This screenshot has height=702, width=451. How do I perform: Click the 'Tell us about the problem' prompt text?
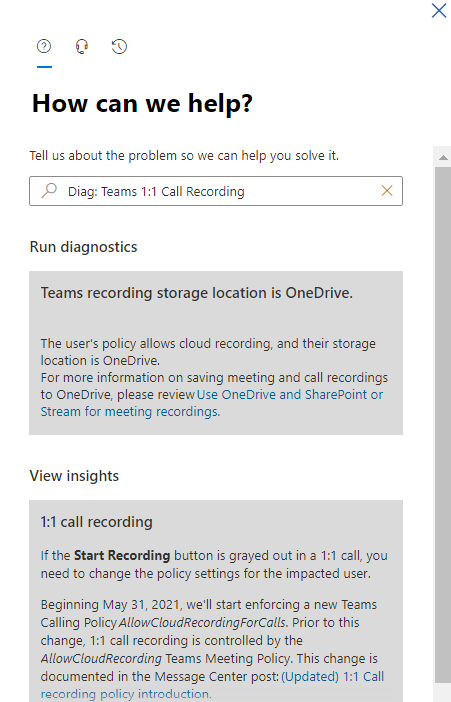[x=184, y=156]
